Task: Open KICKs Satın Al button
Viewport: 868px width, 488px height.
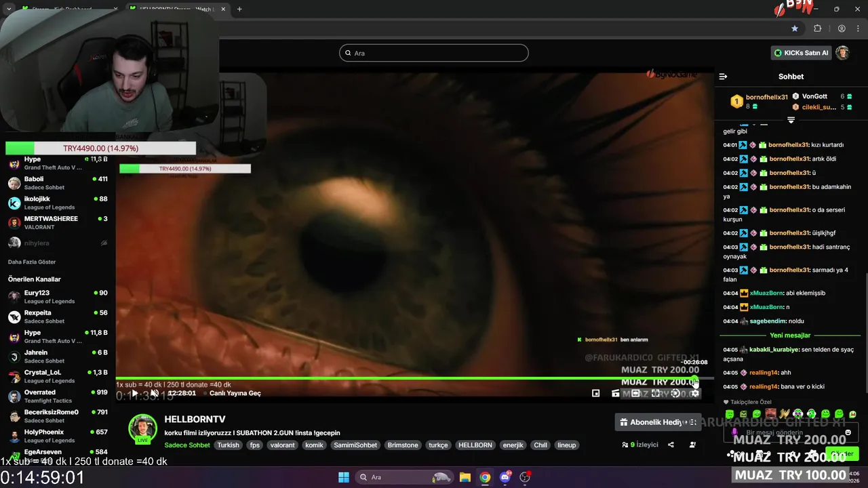Action: pos(801,53)
